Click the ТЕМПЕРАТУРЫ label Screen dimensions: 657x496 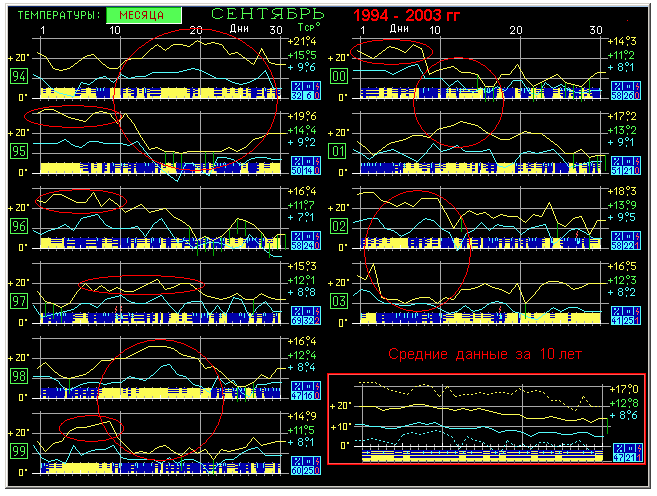click(x=58, y=16)
